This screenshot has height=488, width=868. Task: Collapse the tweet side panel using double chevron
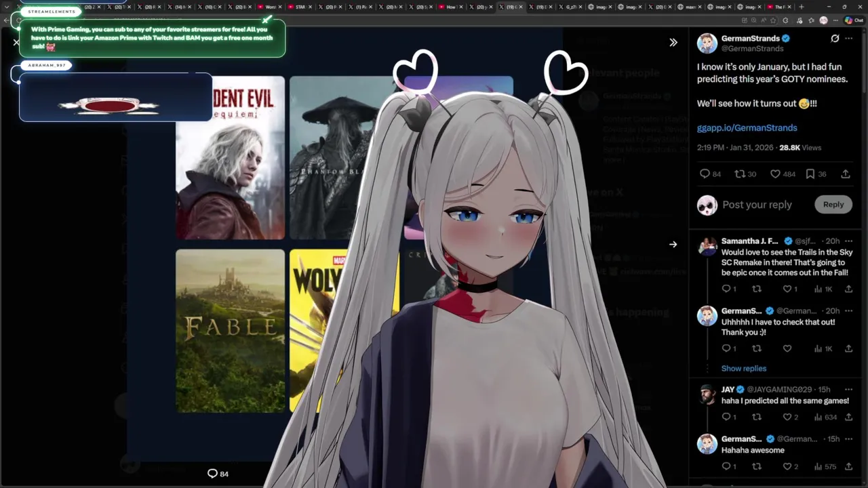[673, 42]
